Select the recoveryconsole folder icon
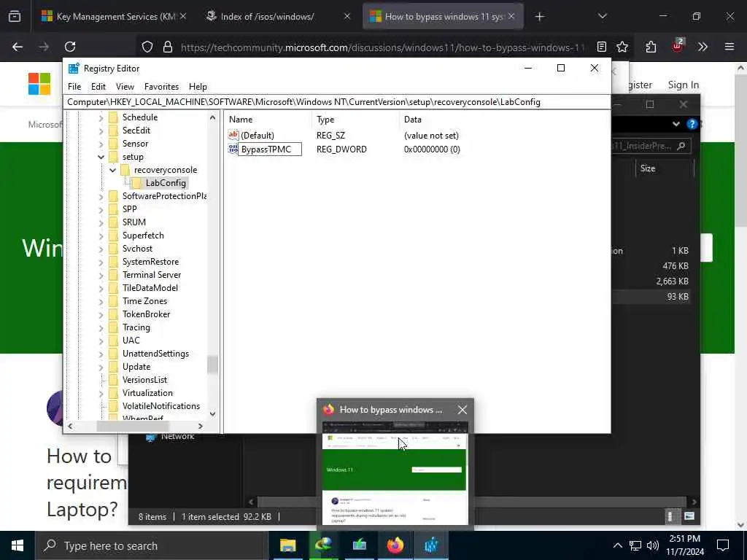This screenshot has height=560, width=747. (125, 170)
